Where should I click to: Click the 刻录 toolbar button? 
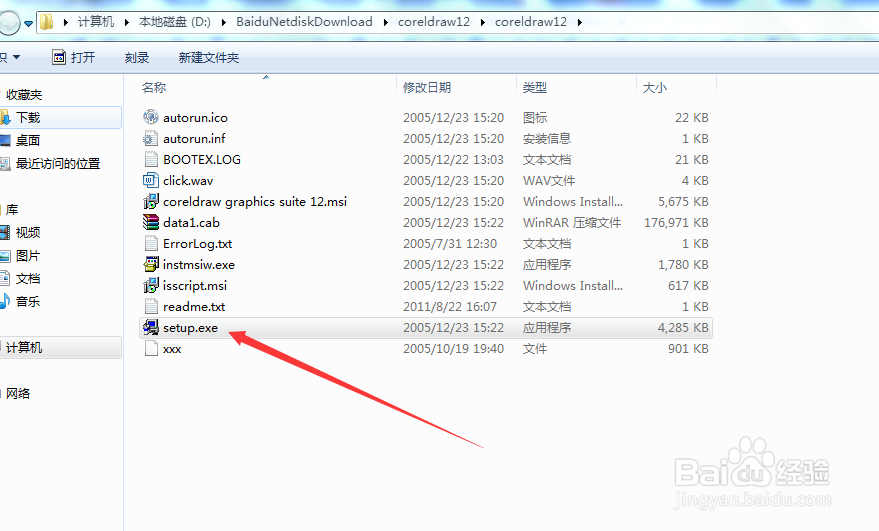[137, 57]
